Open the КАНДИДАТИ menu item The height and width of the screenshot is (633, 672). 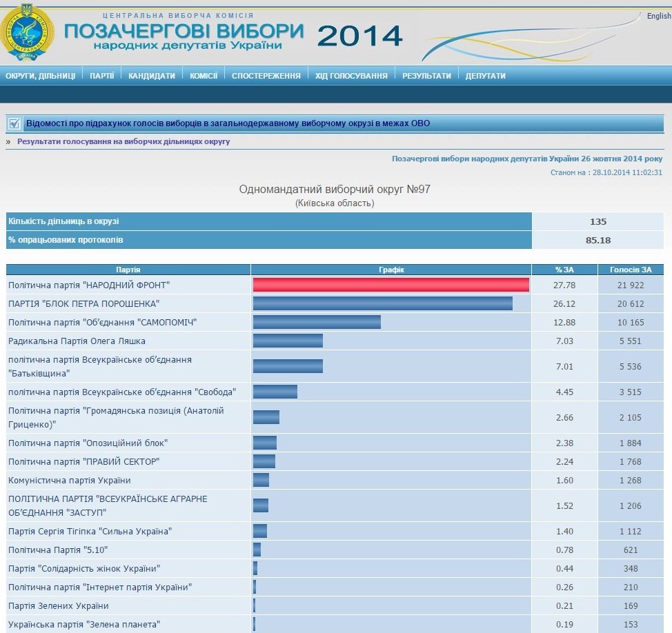(152, 76)
